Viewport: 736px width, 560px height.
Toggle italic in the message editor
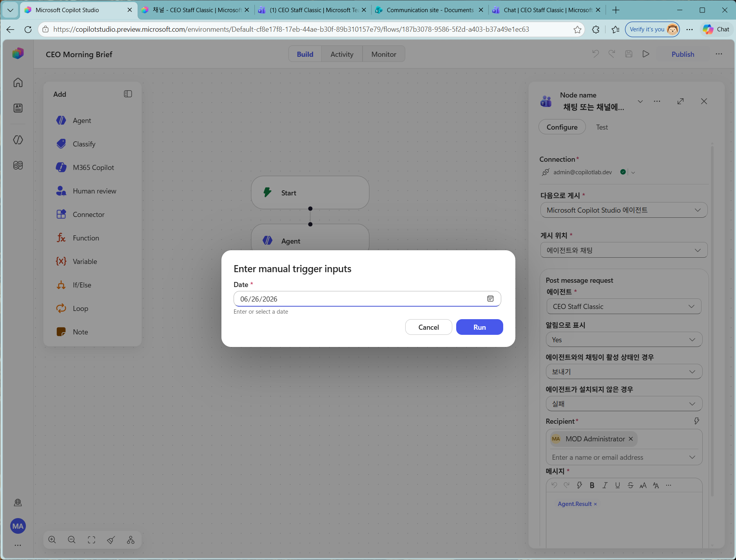(x=605, y=485)
